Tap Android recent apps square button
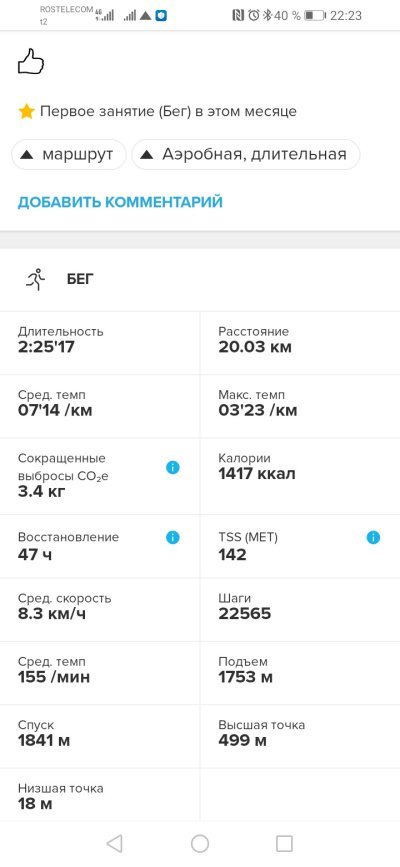This screenshot has height=867, width=400. 284,843
